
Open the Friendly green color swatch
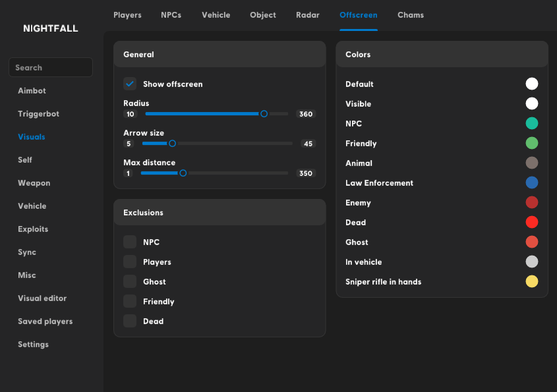(x=531, y=143)
